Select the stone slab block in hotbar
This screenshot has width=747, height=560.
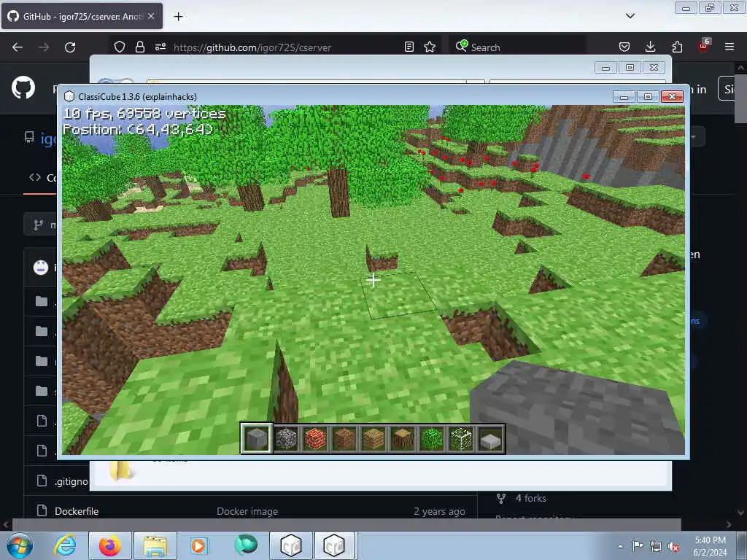[490, 438]
